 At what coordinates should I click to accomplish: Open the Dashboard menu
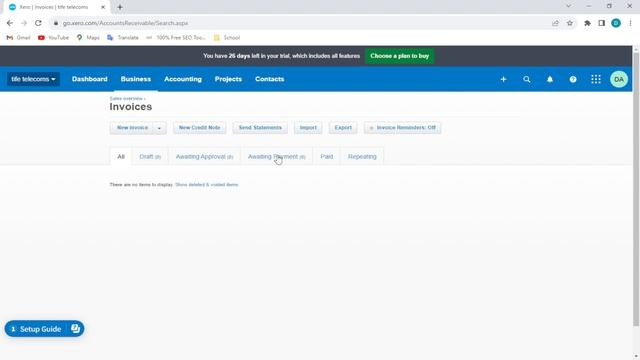(89, 79)
